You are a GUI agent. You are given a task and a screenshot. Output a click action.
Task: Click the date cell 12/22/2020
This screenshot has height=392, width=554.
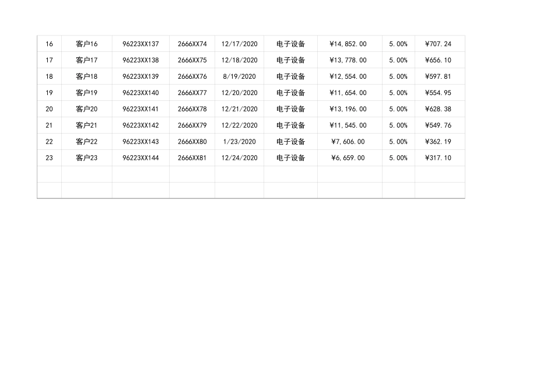click(239, 125)
